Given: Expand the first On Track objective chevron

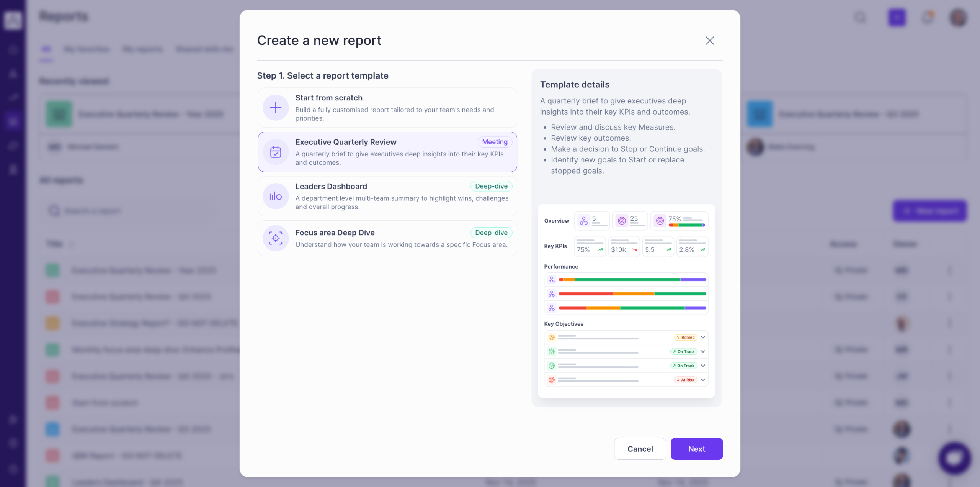Looking at the screenshot, I should [703, 351].
